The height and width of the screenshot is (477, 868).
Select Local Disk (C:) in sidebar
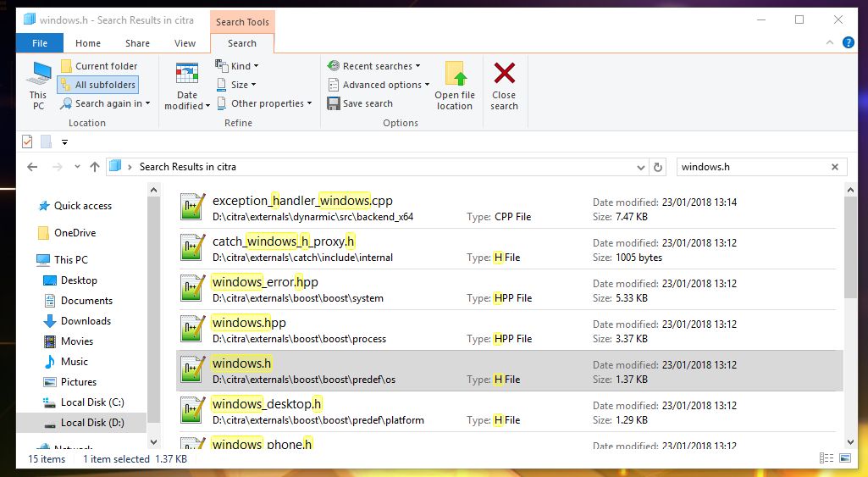click(84, 402)
